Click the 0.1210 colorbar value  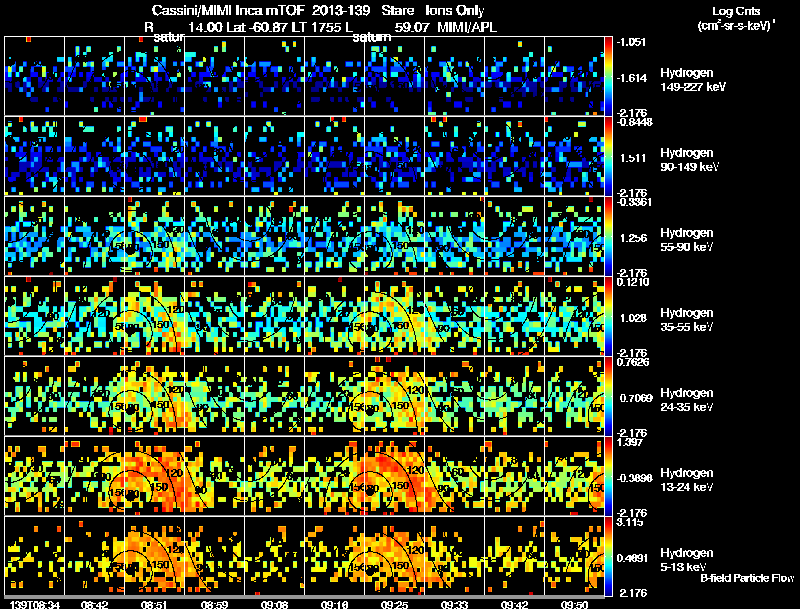click(x=633, y=282)
